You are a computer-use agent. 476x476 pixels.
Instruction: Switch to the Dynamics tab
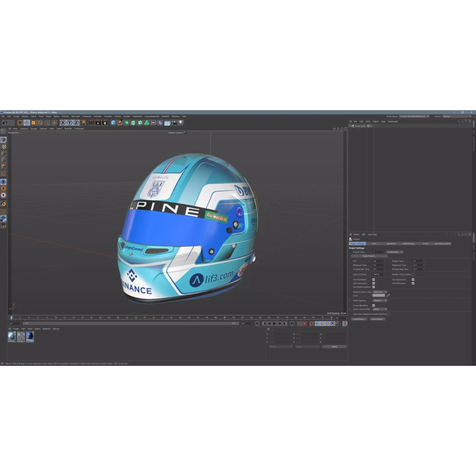point(391,244)
